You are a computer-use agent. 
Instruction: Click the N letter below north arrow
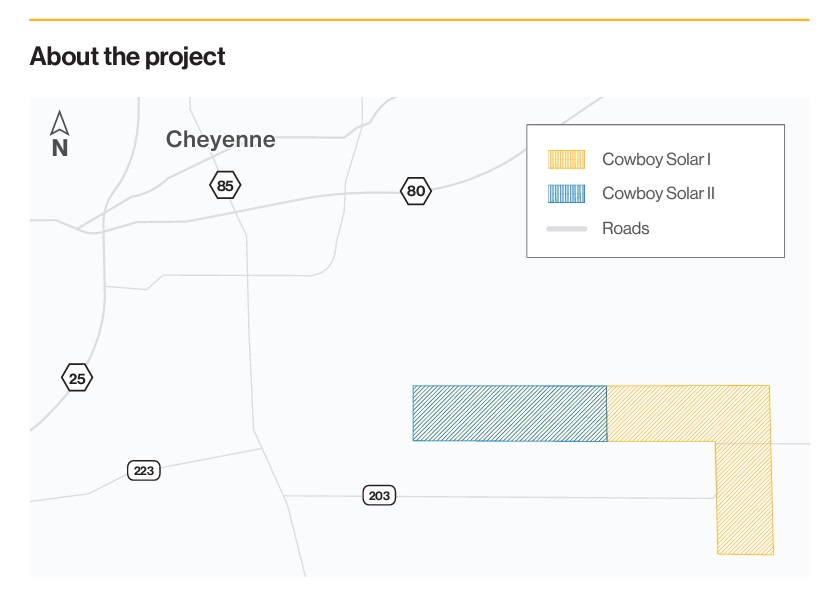point(60,148)
